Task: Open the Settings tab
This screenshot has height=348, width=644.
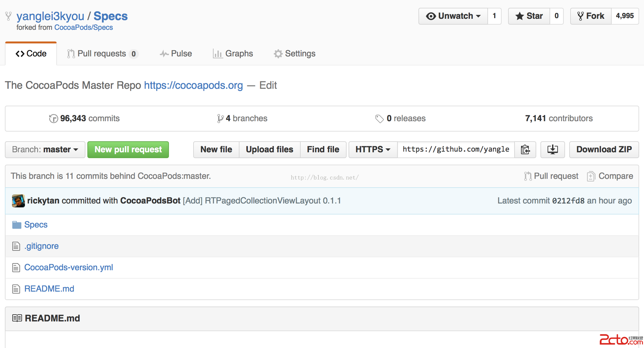Action: [x=294, y=53]
